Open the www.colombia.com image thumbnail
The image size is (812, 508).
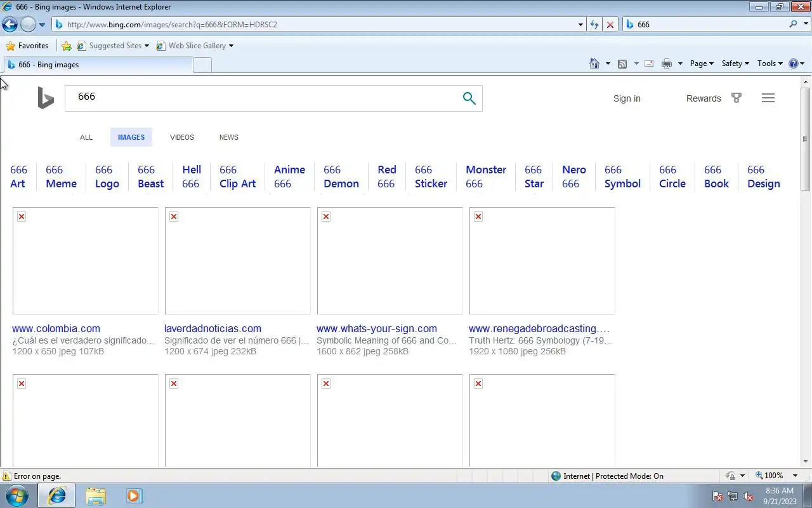(x=86, y=261)
